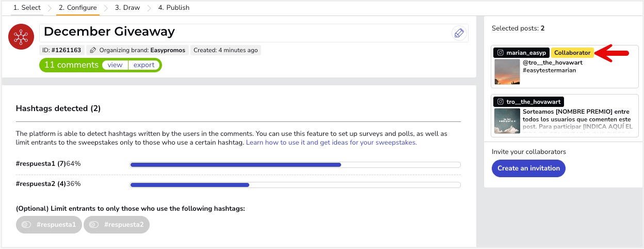Open the tro__the_hovawart post thumbnail
Image resolution: width=644 pixels, height=249 pixels.
[507, 121]
